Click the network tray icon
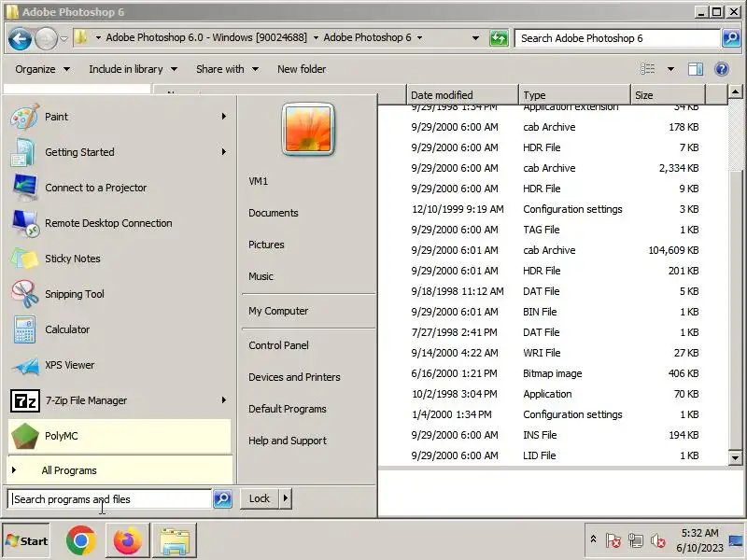Screen dimensions: 747x560 pos(636,540)
